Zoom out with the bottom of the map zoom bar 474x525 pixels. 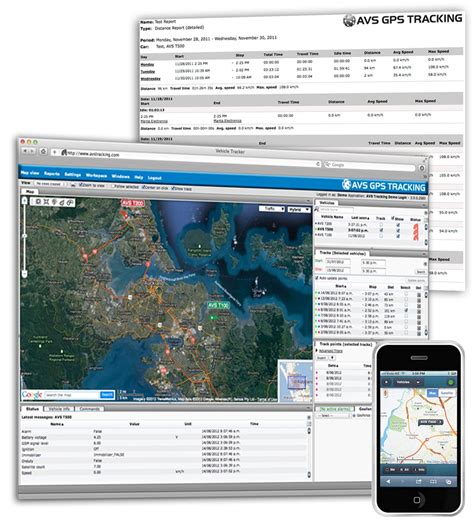pos(24,274)
